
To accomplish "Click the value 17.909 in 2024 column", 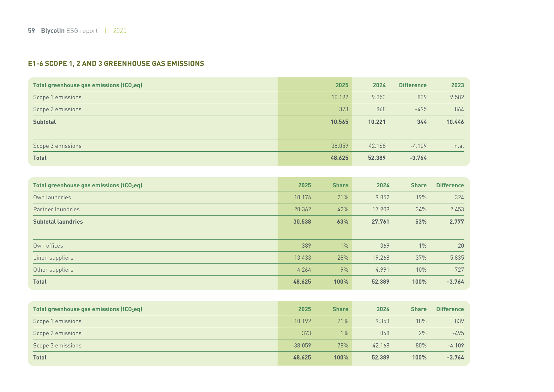I will (x=381, y=209).
